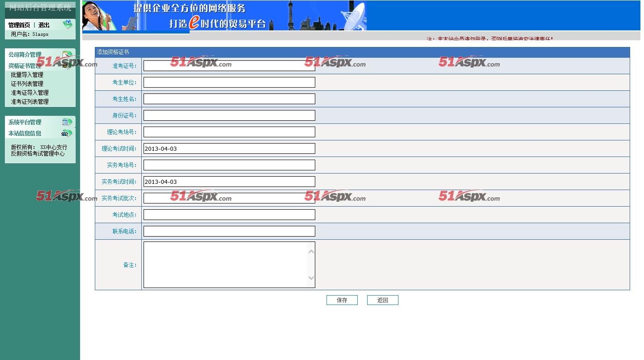Click the 联系电话: label
644x360 pixels.
click(x=125, y=231)
